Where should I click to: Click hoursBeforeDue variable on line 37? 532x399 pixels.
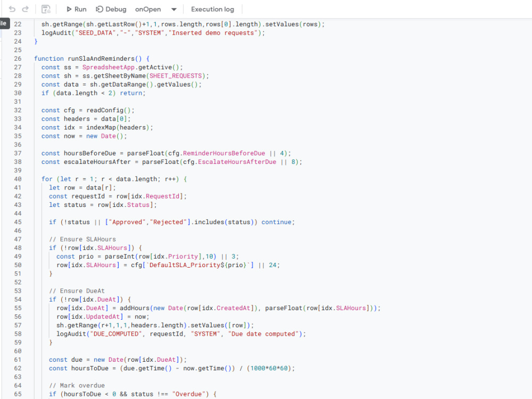tap(90, 153)
